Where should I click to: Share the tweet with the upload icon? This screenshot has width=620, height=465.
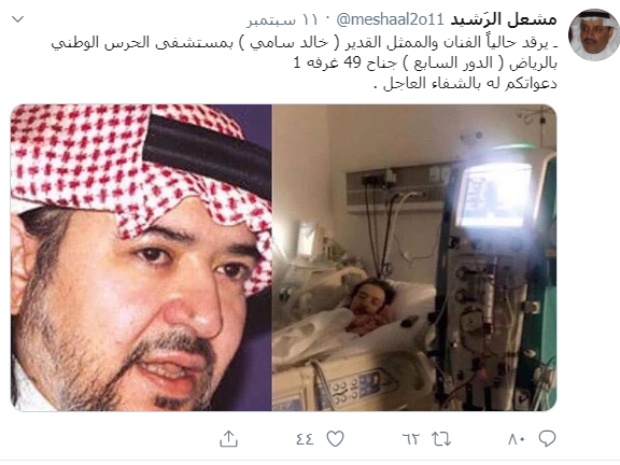click(229, 439)
